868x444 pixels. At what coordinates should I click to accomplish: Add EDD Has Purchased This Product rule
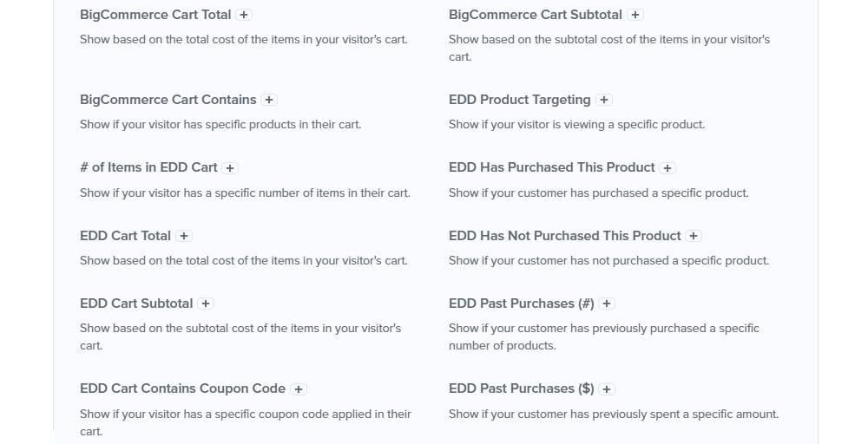click(667, 168)
